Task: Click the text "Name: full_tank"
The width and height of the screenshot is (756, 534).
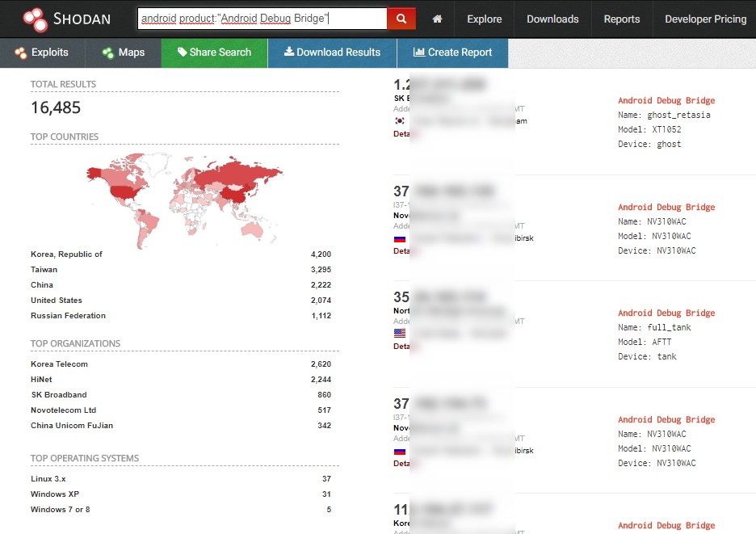Action: [654, 327]
